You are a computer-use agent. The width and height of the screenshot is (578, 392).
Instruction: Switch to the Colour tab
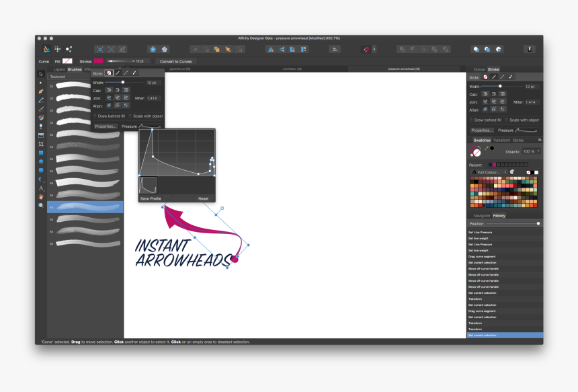point(479,69)
